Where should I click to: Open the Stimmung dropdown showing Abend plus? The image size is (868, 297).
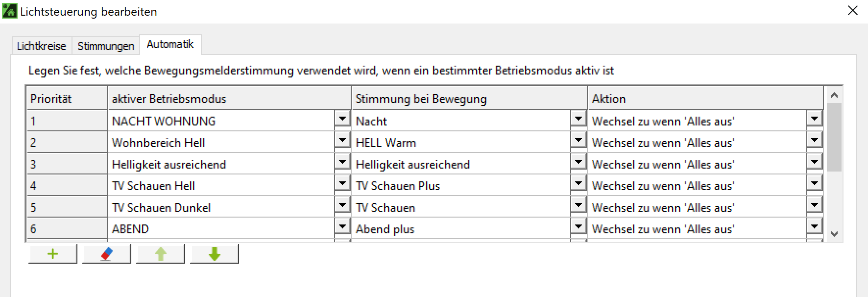tap(579, 226)
